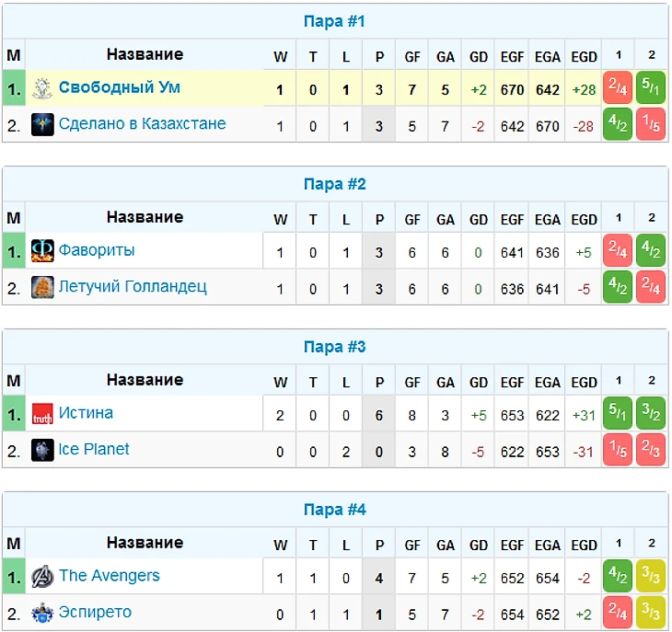Open the Ice Planet team page

pyautogui.click(x=94, y=449)
